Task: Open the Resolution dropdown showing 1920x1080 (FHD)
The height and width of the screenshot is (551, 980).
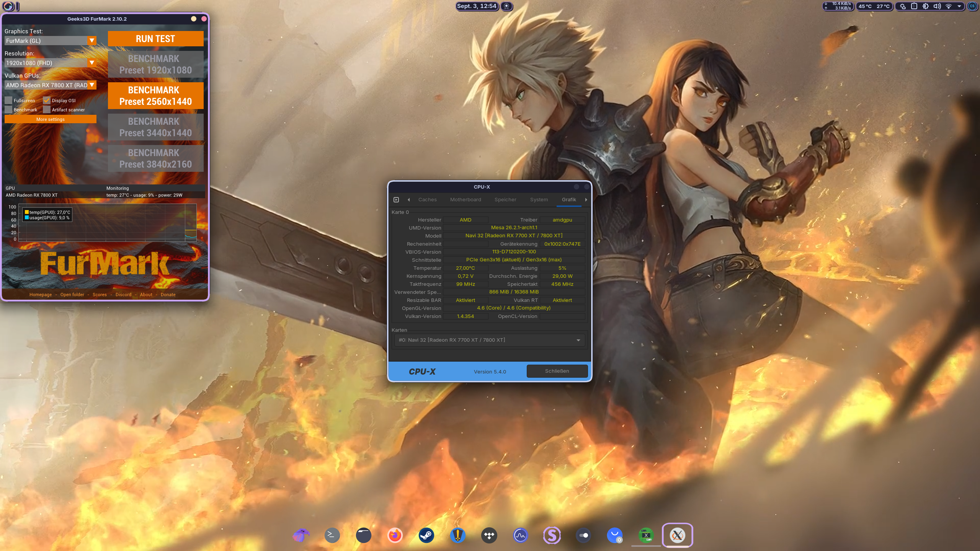Action: tap(51, 63)
